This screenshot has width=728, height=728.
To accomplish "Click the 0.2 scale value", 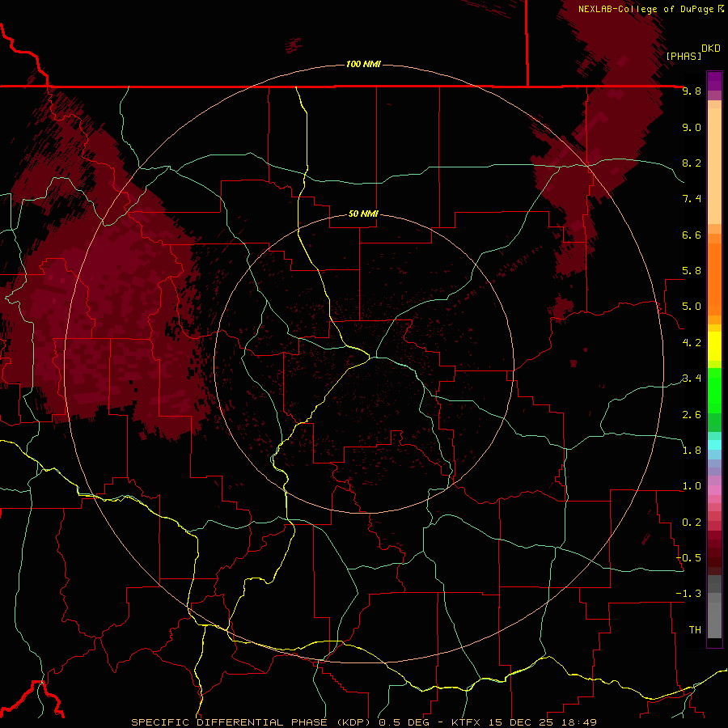I will (692, 523).
